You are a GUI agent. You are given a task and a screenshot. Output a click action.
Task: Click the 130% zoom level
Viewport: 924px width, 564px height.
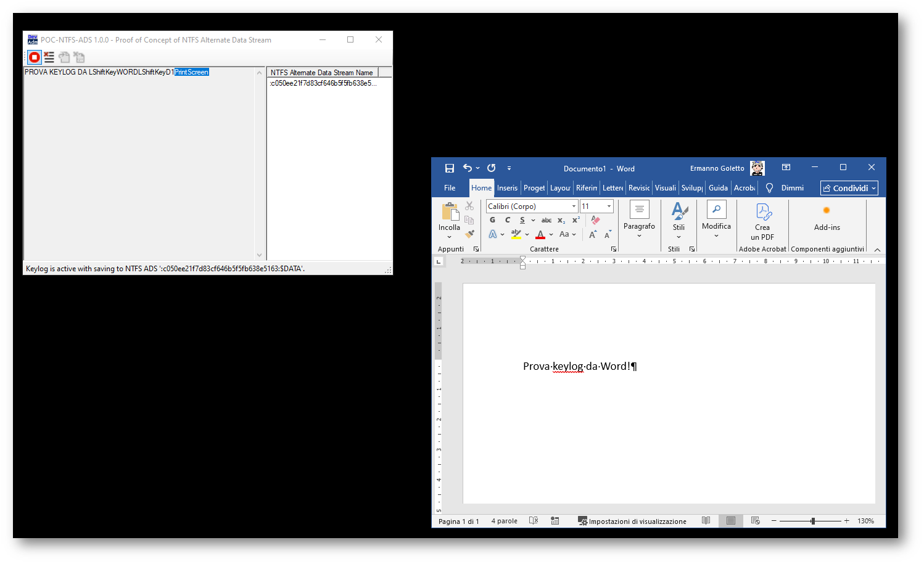tap(865, 521)
